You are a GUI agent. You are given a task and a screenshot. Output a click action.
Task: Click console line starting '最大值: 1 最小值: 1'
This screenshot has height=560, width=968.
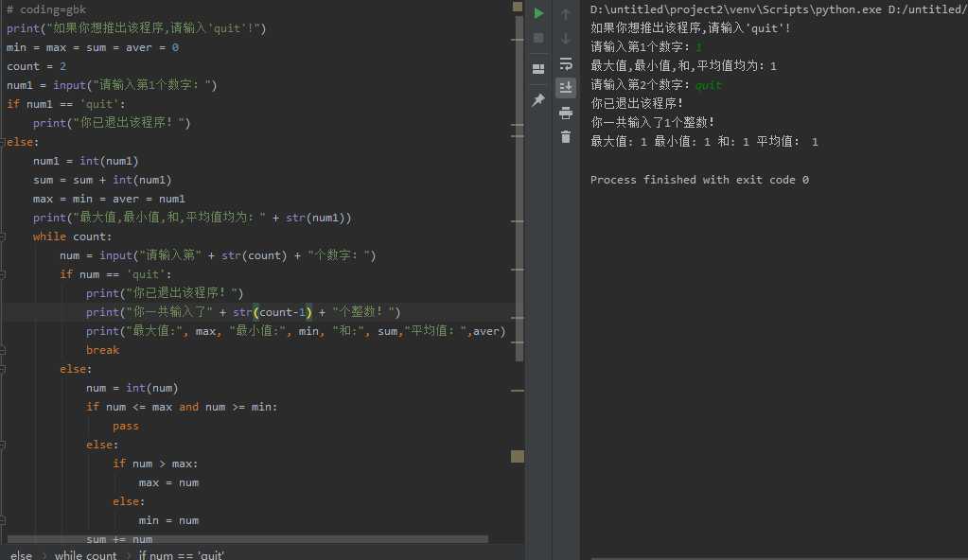[x=704, y=141]
